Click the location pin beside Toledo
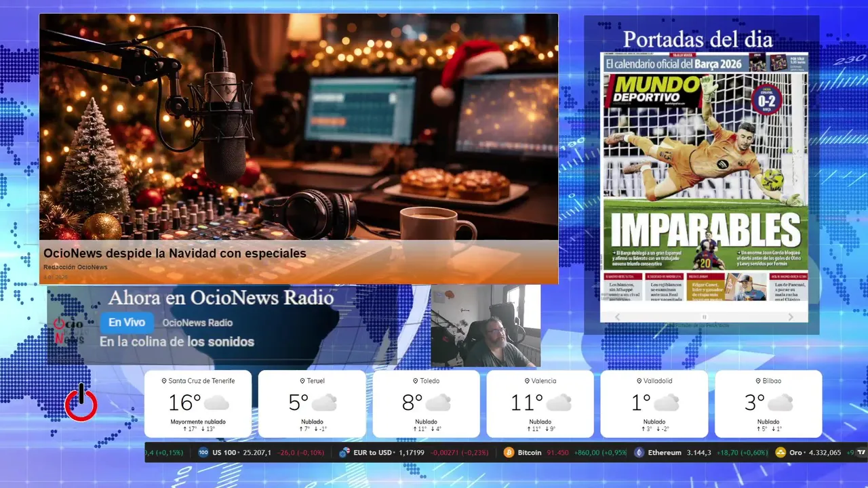Image resolution: width=868 pixels, height=488 pixels. point(415,381)
